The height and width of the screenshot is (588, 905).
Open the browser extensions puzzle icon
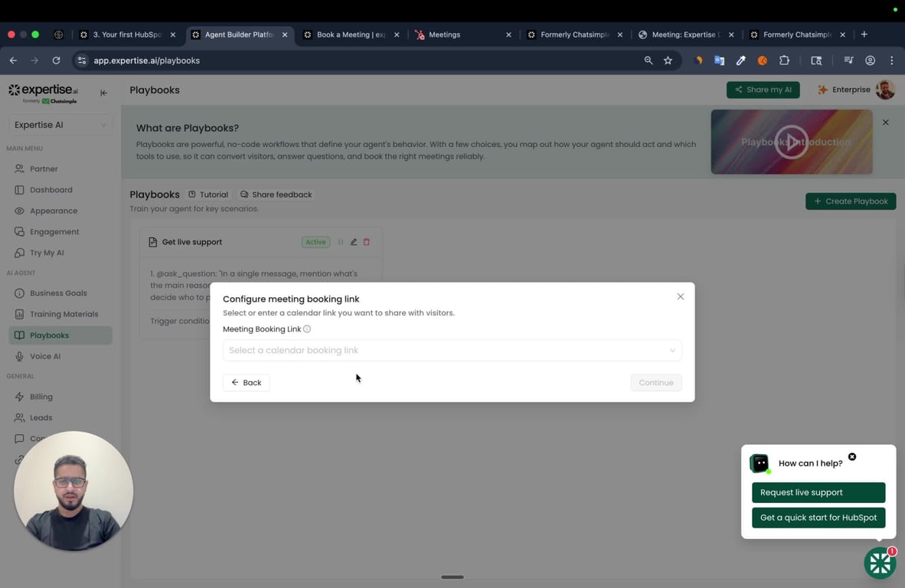click(x=784, y=60)
